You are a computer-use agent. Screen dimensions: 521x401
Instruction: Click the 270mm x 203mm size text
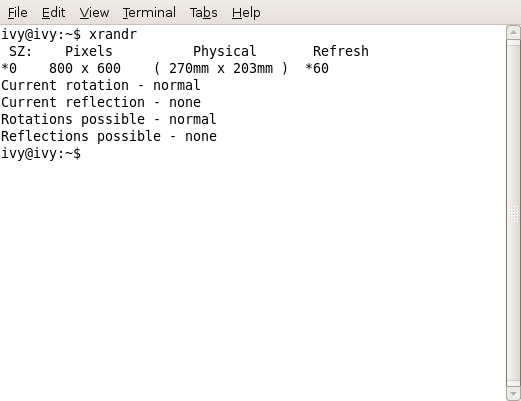coord(221,68)
